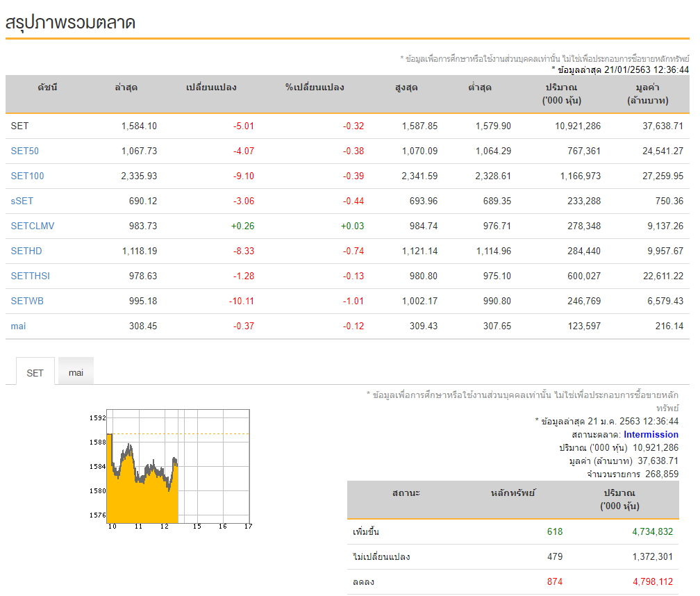Select SET100 latest value 2,335.93

(x=139, y=176)
